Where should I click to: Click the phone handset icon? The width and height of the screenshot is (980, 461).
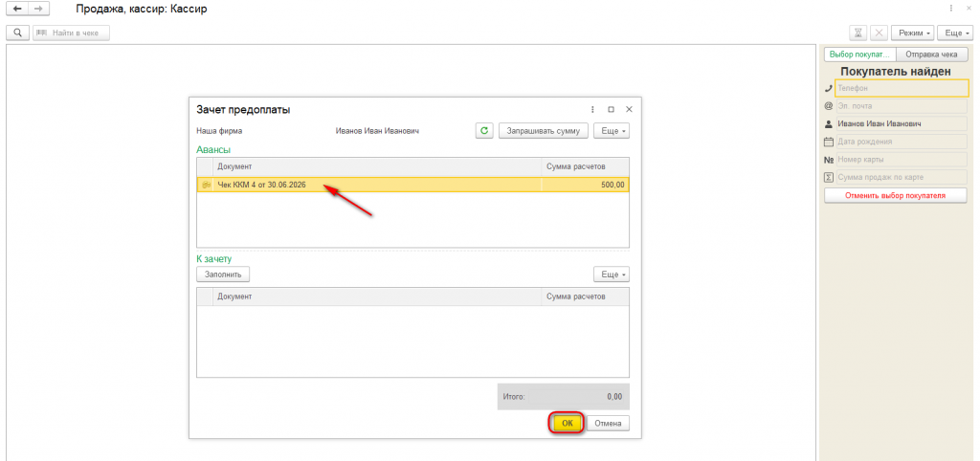click(829, 89)
